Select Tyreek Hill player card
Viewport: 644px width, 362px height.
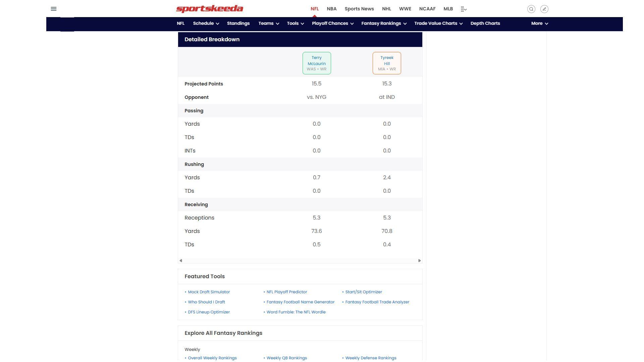tap(387, 63)
